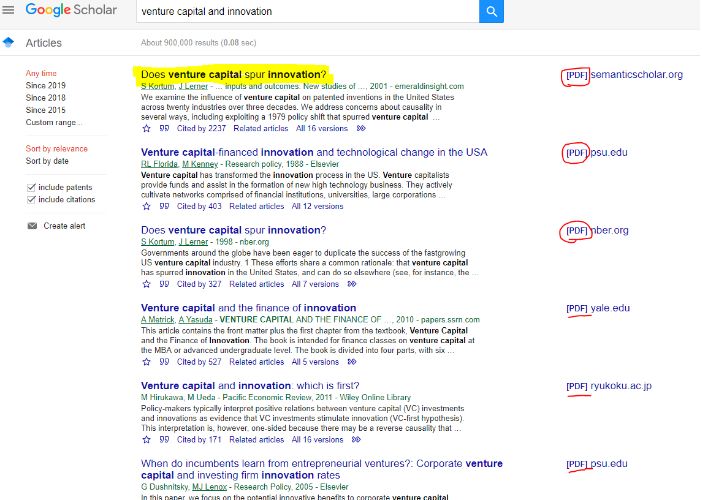The height and width of the screenshot is (500, 702).
Task: Click the Create alert envelope icon
Action: coord(32,226)
